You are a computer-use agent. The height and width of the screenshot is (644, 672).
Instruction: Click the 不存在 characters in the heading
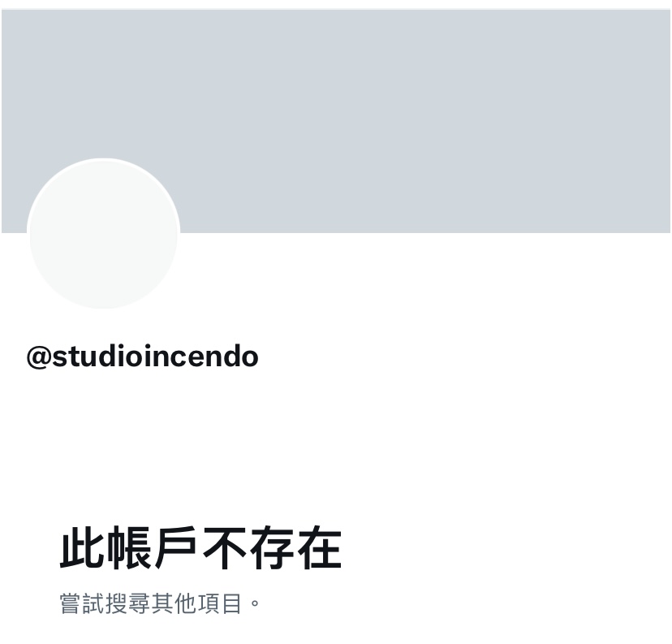coord(272,548)
